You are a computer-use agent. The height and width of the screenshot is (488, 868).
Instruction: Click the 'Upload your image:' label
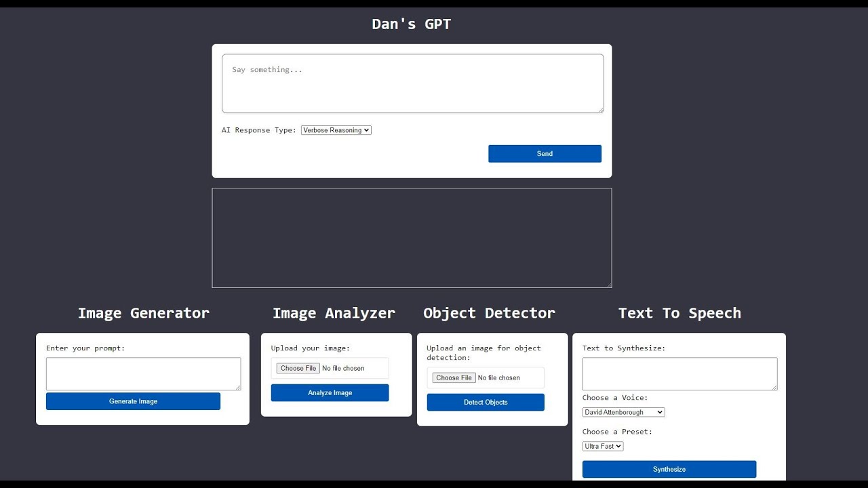(311, 348)
